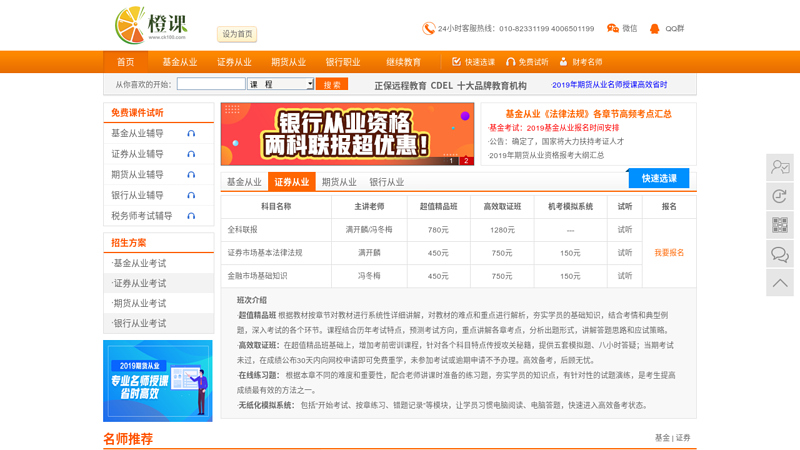Viewport: 800px width, 450px height.
Task: Switch to banner slide 2
Action: click(x=466, y=160)
